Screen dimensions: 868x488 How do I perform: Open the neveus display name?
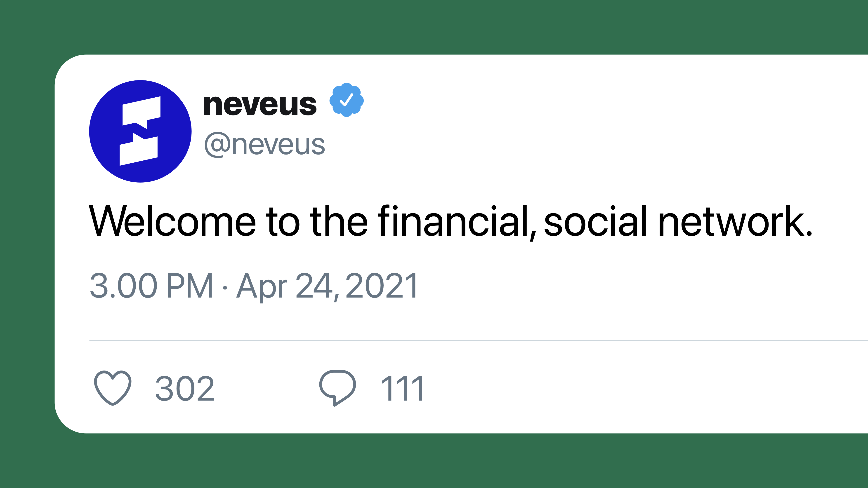coord(260,105)
